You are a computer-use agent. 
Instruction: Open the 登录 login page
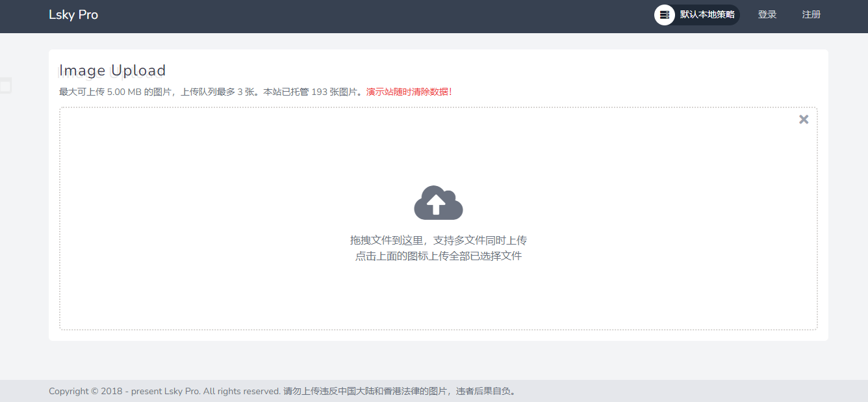click(767, 15)
